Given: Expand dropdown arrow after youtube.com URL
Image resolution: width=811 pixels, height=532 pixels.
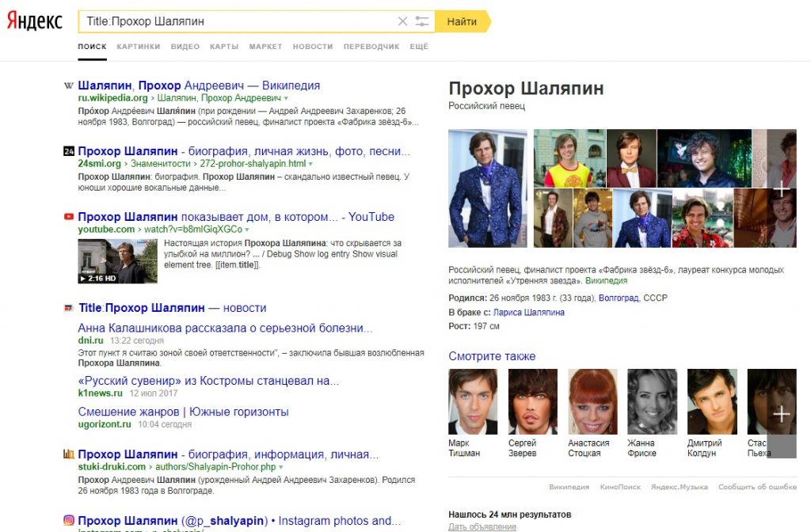Looking at the screenshot, I should 247,230.
